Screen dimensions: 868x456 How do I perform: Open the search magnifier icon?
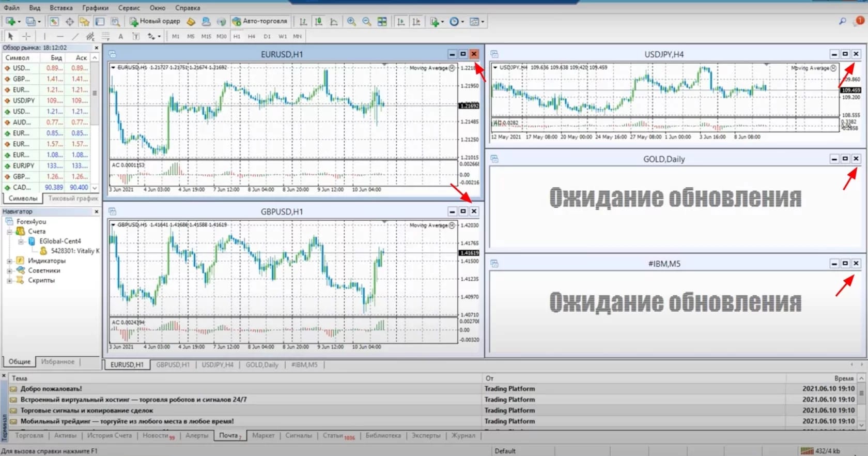[x=843, y=21]
